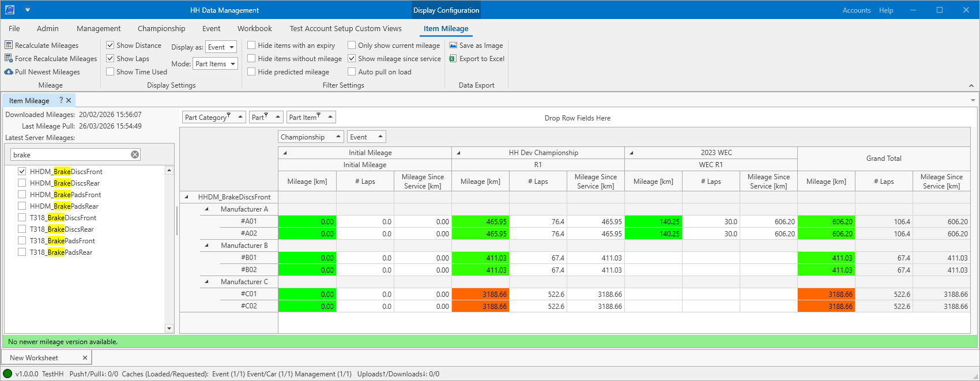Click the Force Recalculate Mileages icon
The height and width of the screenshot is (381, 980).
click(9, 58)
